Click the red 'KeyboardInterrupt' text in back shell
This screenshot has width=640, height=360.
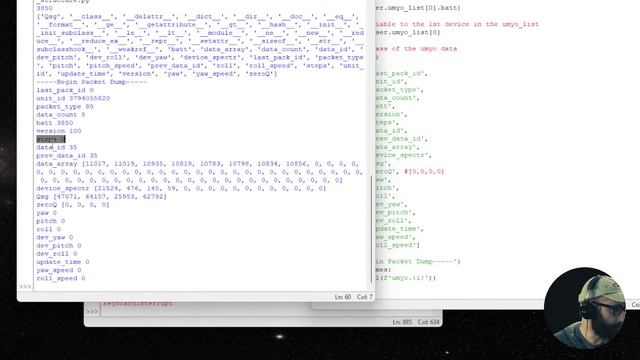click(x=138, y=303)
